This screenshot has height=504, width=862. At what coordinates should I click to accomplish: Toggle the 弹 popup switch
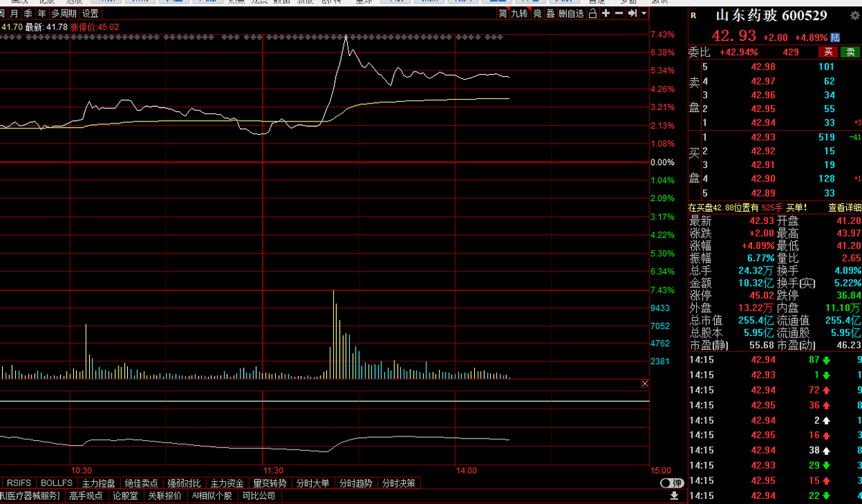(671, 483)
